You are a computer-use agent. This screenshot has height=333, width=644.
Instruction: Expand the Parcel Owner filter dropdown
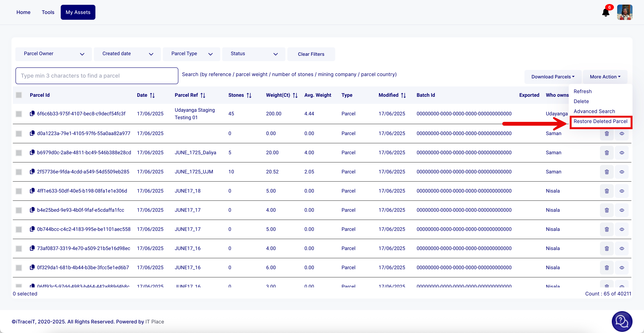(x=53, y=54)
